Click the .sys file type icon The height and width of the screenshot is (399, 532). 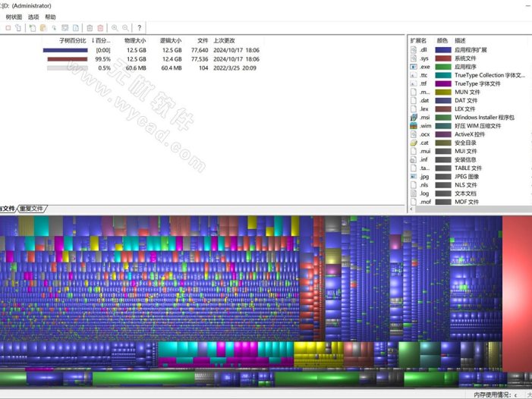point(414,58)
